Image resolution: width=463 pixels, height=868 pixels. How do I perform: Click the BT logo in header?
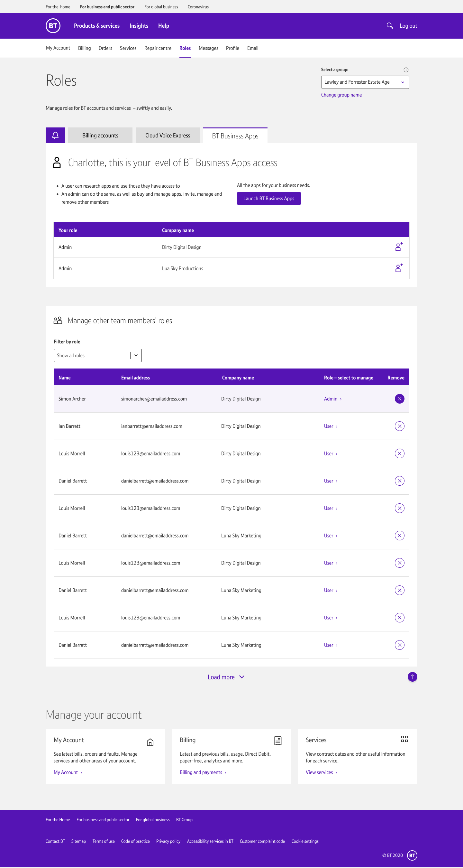point(53,26)
